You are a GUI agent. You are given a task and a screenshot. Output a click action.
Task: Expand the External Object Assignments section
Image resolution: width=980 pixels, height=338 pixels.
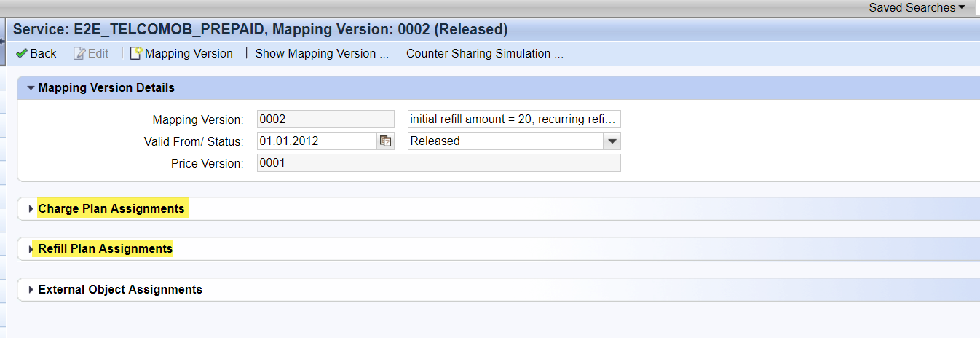[x=31, y=290]
